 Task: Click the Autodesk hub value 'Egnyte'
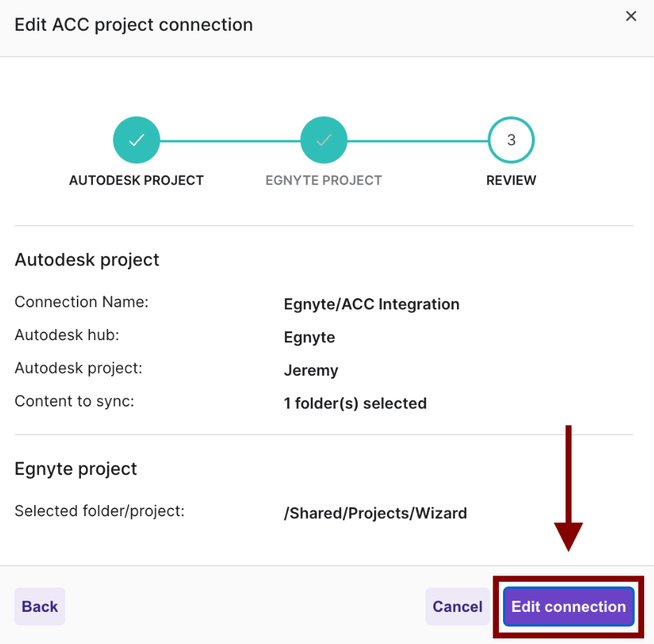point(309,337)
